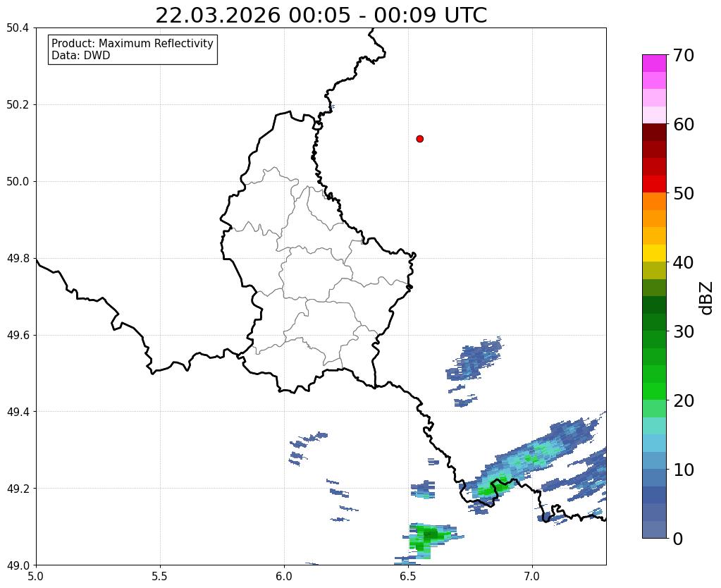This screenshot has width=721, height=588.
Task: Click latitude axis label 49.4
Action: click(x=18, y=412)
